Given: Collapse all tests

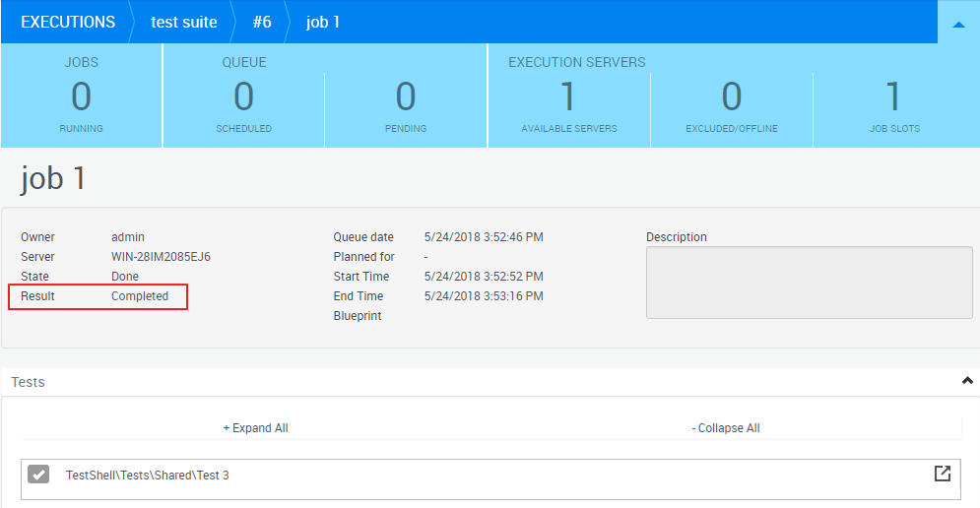Looking at the screenshot, I should (x=726, y=428).
